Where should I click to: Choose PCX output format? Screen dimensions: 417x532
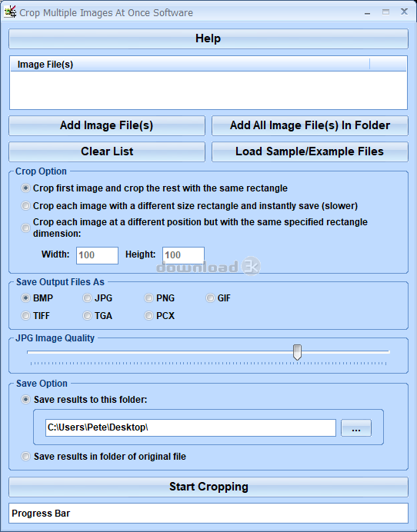pos(148,315)
